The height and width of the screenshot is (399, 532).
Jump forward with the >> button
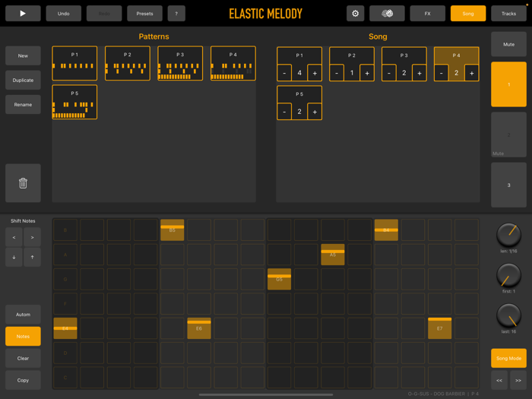[518, 380]
